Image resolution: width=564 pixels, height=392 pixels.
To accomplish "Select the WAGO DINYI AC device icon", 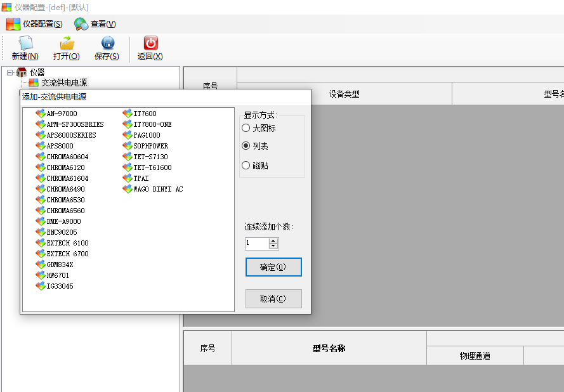I will (x=128, y=189).
